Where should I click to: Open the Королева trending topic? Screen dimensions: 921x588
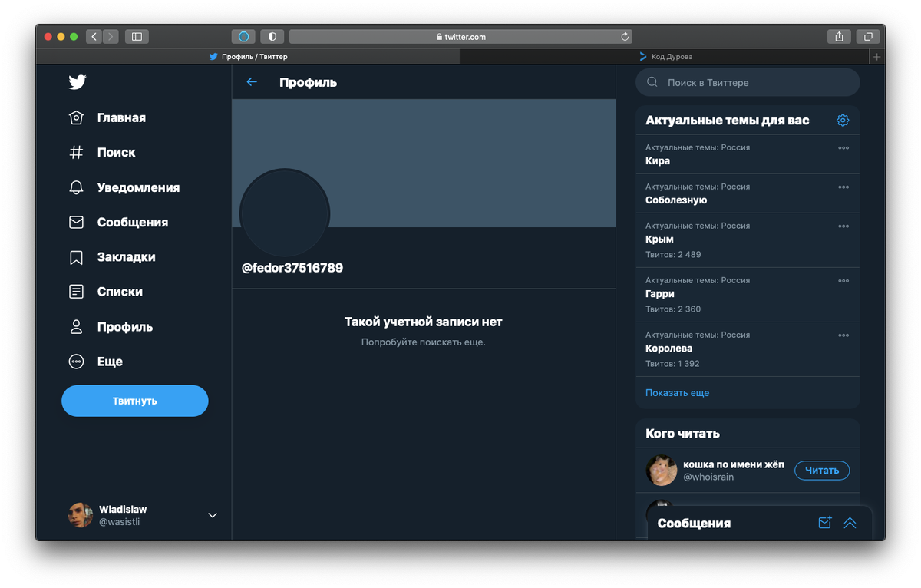(x=748, y=349)
